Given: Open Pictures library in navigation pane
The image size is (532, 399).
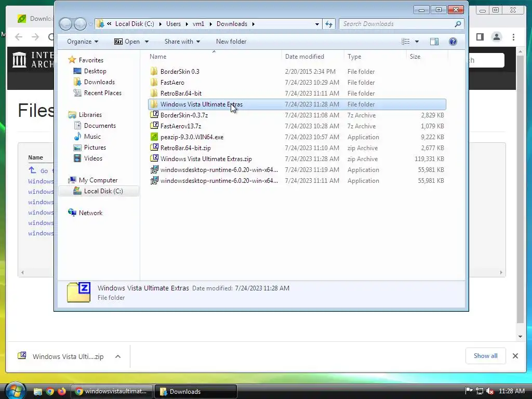Looking at the screenshot, I should (90, 147).
